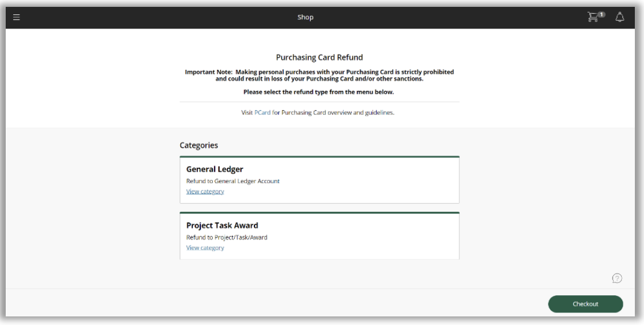
Task: Select the General Ledger category title
Action: [215, 169]
